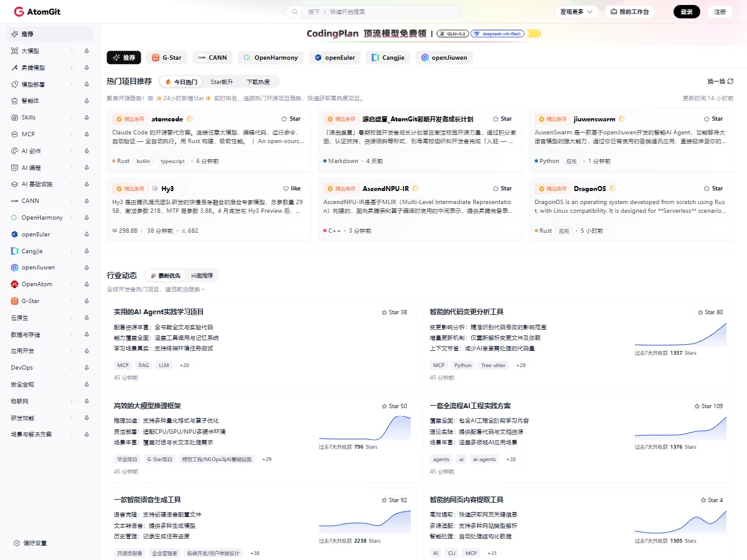Click the refresh icon beside 换一换
Image resolution: width=747 pixels, height=560 pixels.
730,82
